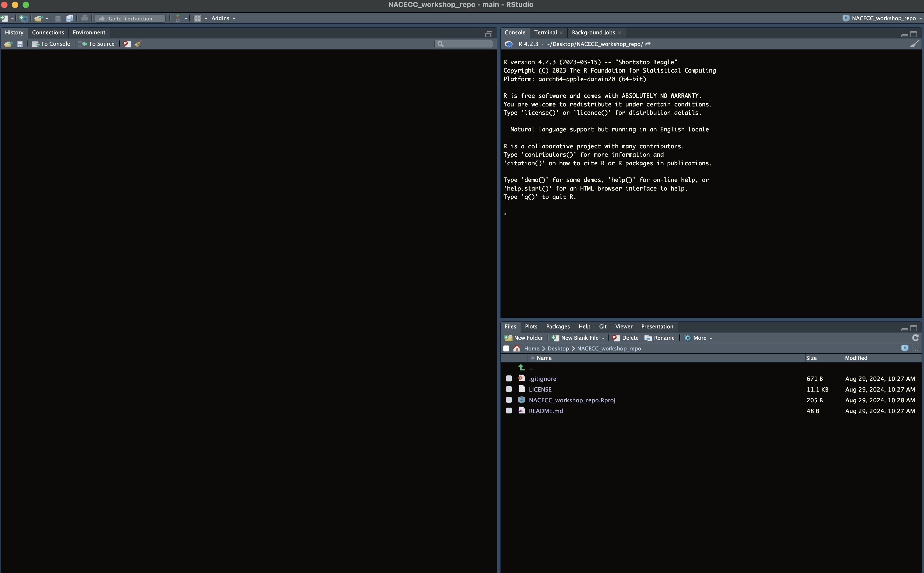Tick the README.md checkbox
The width and height of the screenshot is (924, 573).
509,411
